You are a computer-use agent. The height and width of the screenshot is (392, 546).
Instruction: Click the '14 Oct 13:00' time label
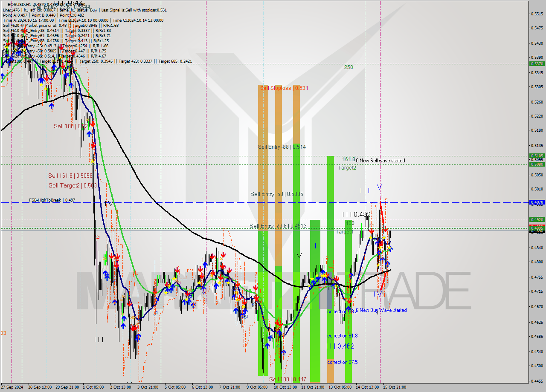pos(367,387)
